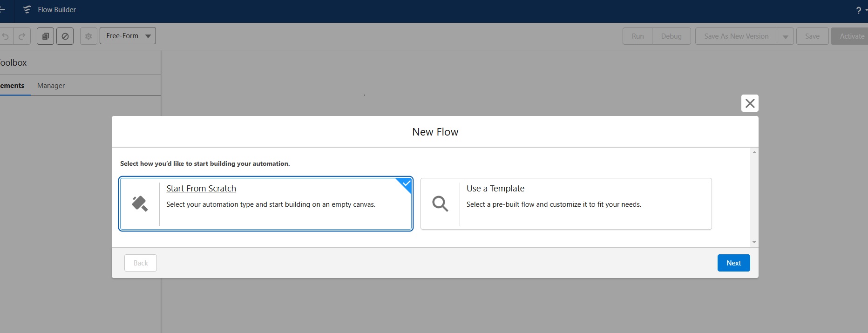The width and height of the screenshot is (868, 333).
Task: Switch to the Elements tab in Toolbox
Action: (x=13, y=86)
